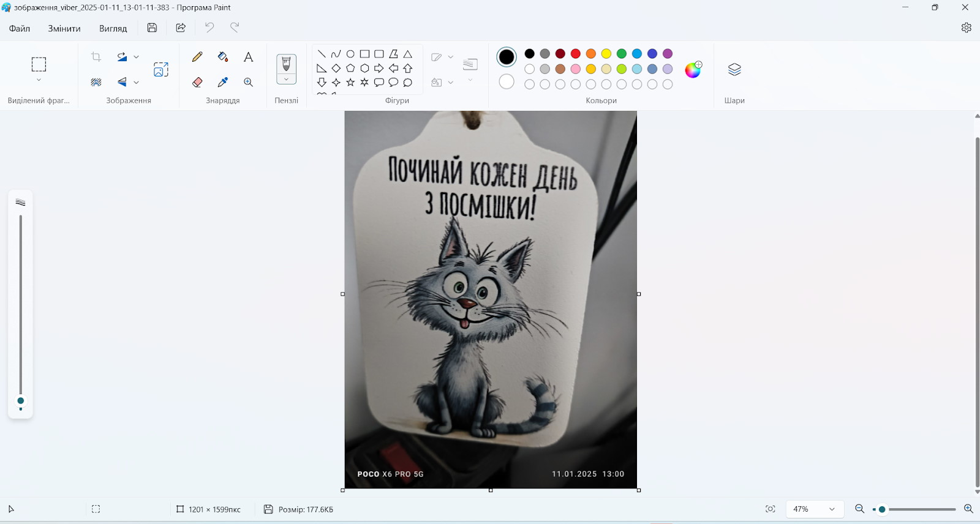The width and height of the screenshot is (980, 524).
Task: Click the Share icon
Action: (181, 28)
